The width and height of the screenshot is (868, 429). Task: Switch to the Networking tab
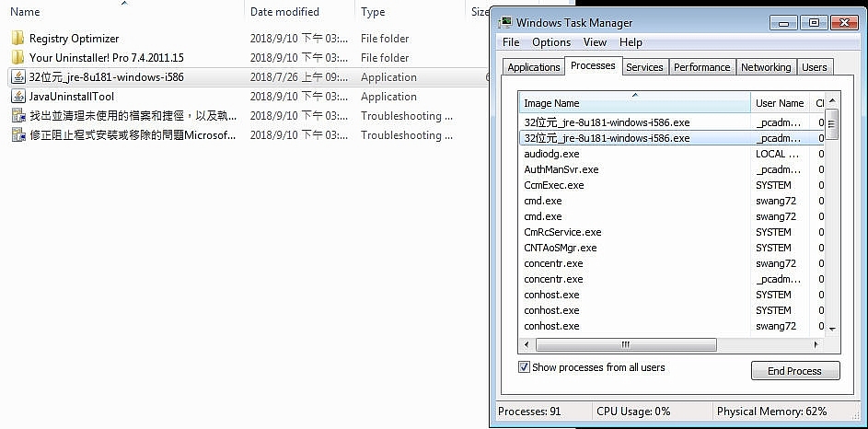pos(766,67)
